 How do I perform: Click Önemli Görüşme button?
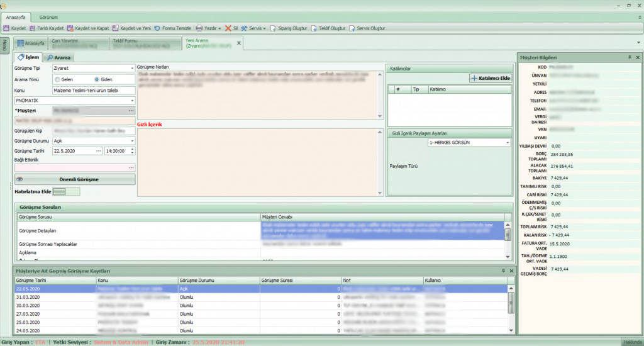[x=75, y=179]
